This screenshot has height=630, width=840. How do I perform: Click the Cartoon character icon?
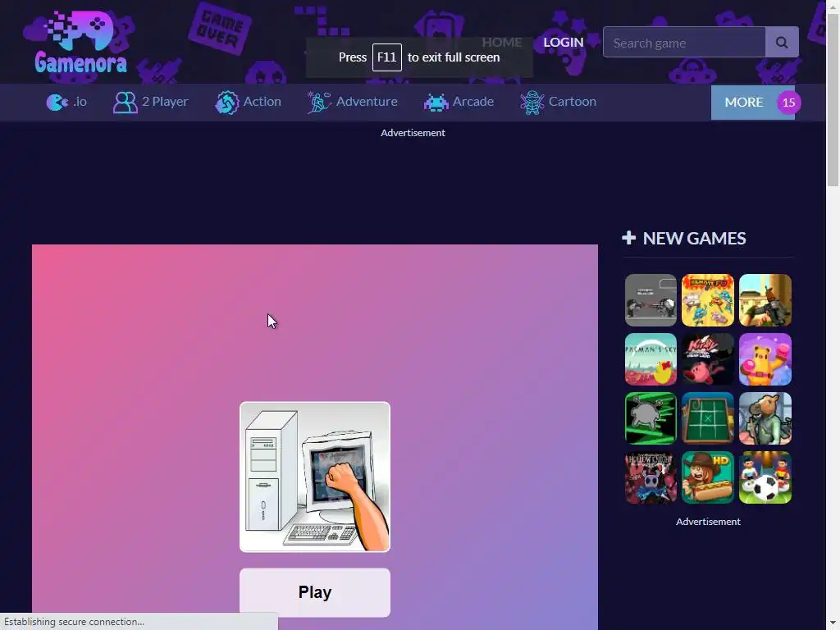[x=532, y=102]
